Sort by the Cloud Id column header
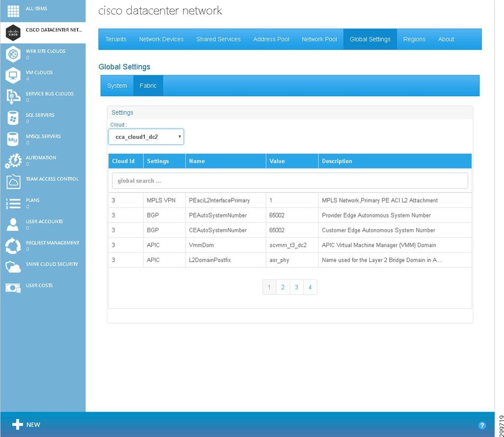This screenshot has width=504, height=437. 126,161
